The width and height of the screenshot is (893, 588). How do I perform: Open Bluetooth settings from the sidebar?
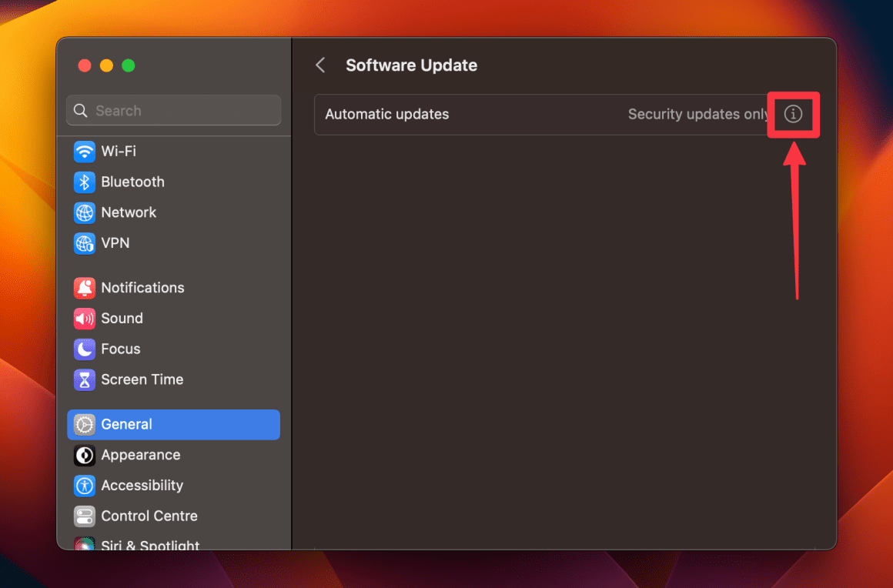(x=84, y=182)
